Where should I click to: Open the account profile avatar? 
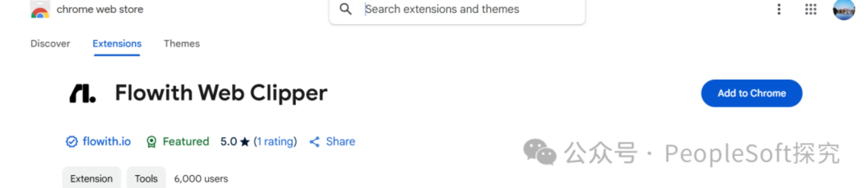tap(843, 10)
